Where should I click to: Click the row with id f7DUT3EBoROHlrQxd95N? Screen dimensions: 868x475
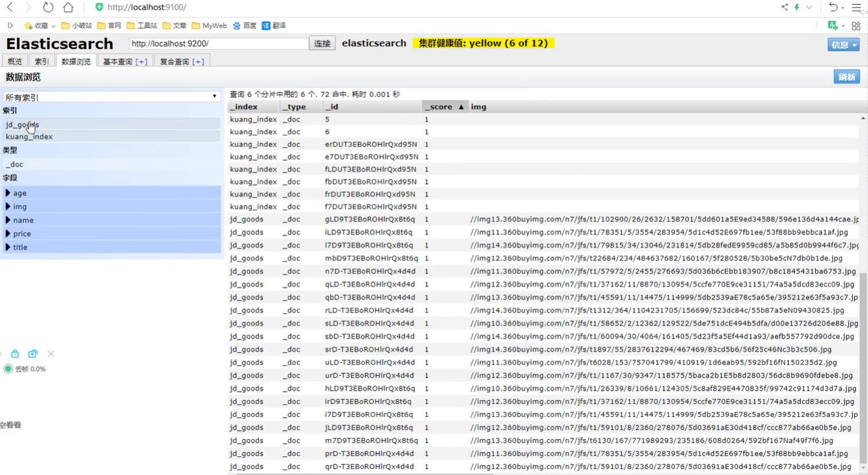(543, 206)
